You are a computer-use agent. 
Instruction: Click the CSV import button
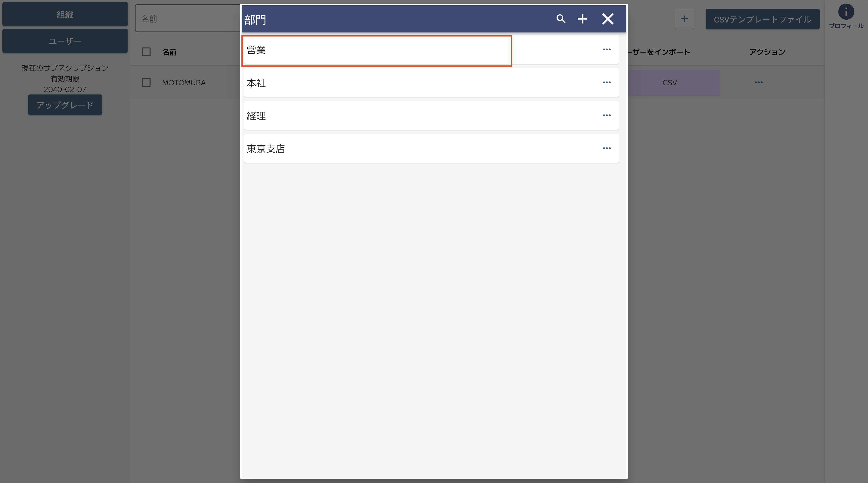[x=670, y=83]
